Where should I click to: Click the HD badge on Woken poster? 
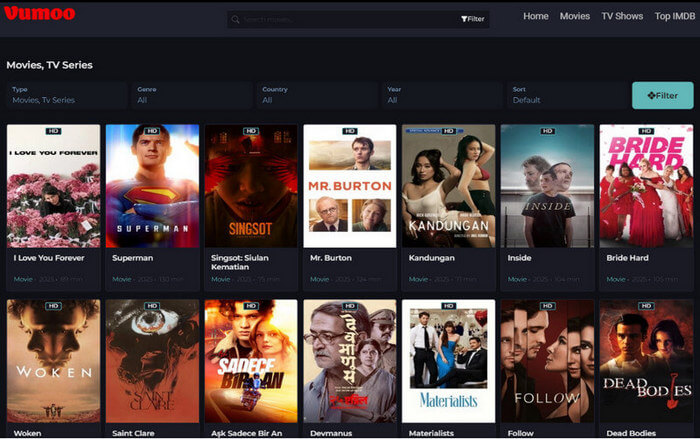pos(54,306)
